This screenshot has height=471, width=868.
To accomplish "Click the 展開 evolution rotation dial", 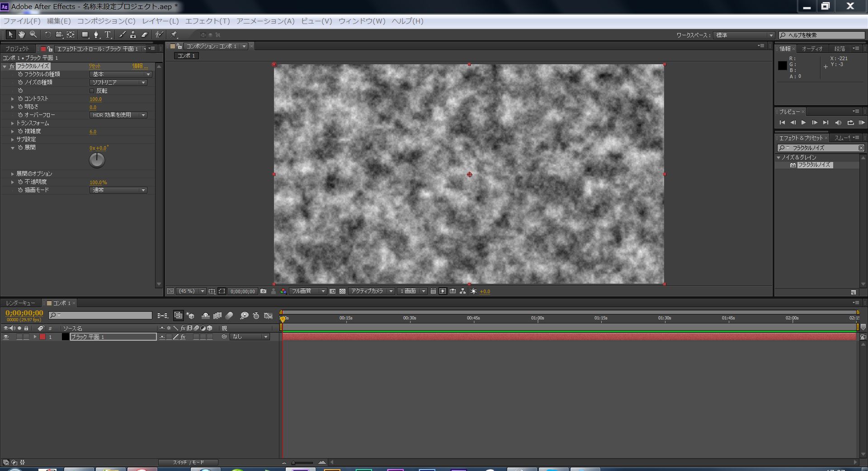I will (97, 160).
